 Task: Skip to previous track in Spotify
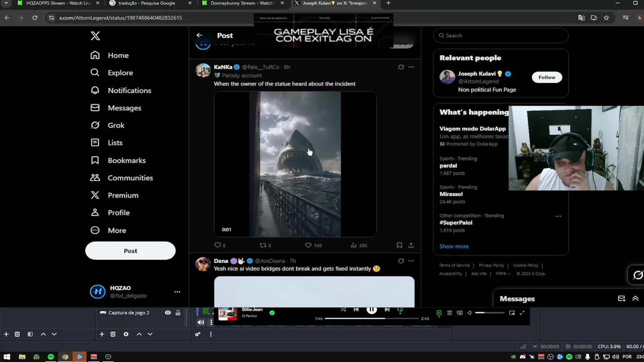356,310
